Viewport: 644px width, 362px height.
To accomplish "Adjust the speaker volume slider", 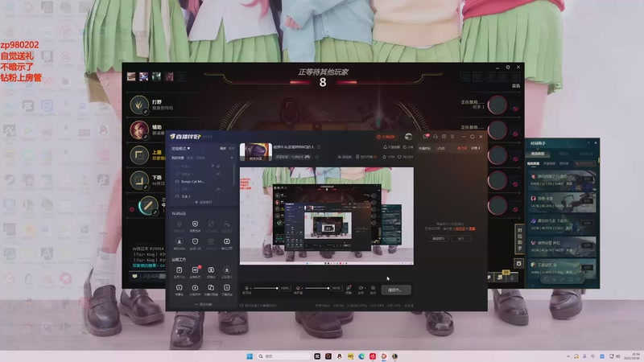I will (x=316, y=288).
